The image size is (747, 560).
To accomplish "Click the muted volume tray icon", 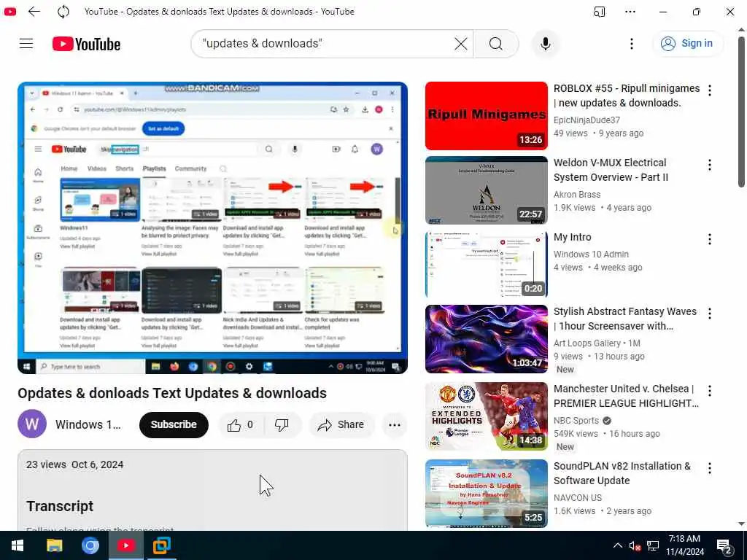I will click(635, 546).
